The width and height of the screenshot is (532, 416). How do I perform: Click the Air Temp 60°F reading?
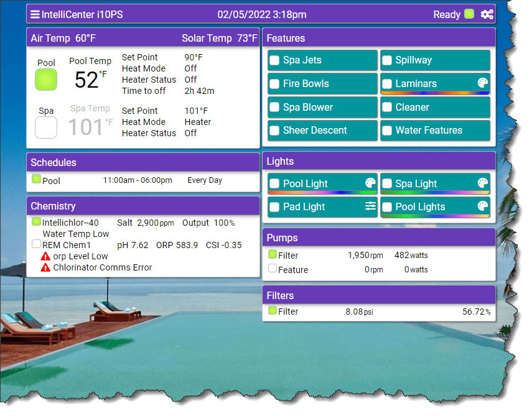(x=63, y=38)
